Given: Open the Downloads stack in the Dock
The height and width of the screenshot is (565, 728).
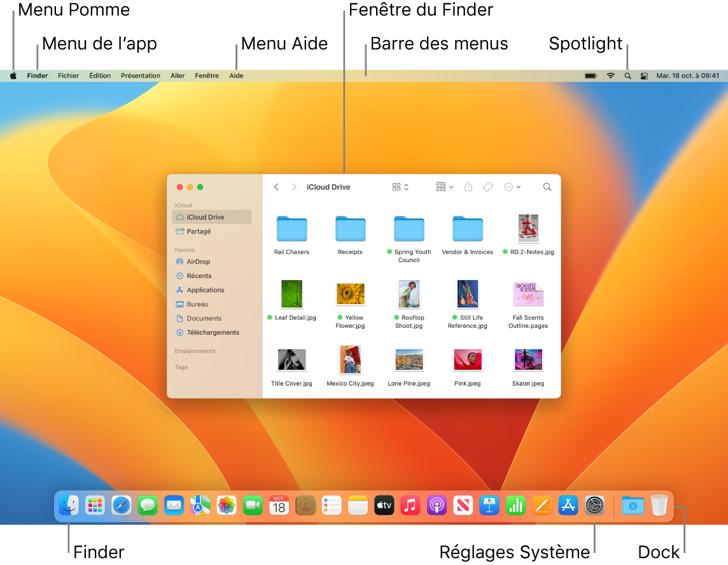Looking at the screenshot, I should point(632,505).
